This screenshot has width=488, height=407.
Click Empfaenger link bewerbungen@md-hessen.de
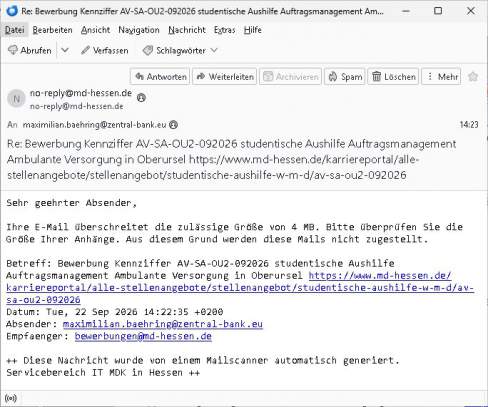click(143, 336)
